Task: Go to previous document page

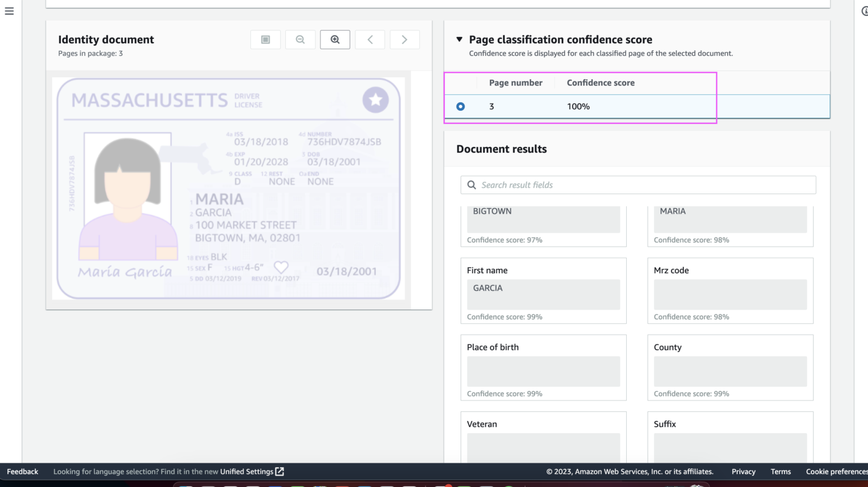Action: click(370, 40)
